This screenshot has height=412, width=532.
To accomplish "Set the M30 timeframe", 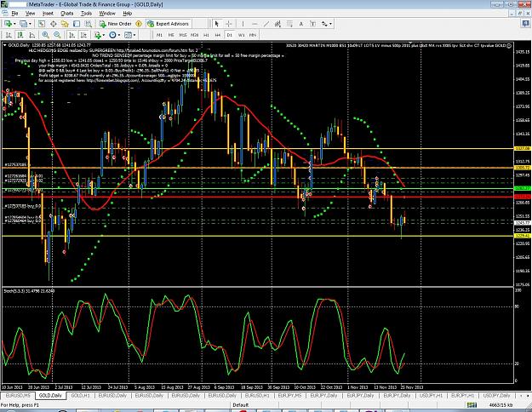I will [x=194, y=35].
